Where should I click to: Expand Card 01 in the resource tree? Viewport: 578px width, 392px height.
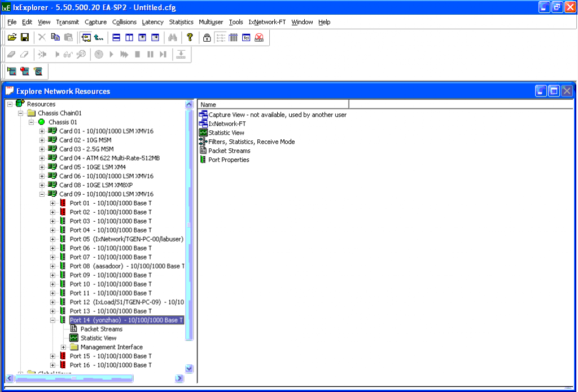point(42,131)
